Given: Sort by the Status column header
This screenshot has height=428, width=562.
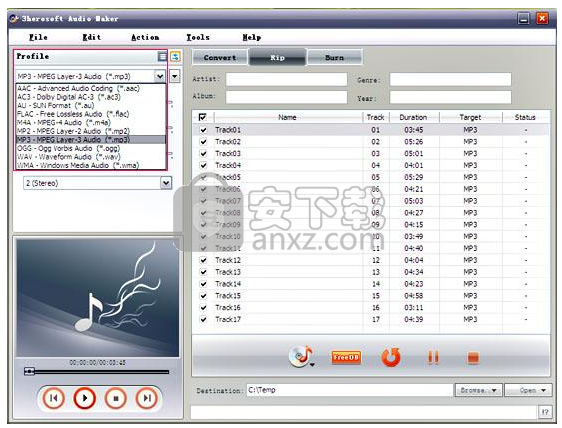Looking at the screenshot, I should [x=525, y=117].
